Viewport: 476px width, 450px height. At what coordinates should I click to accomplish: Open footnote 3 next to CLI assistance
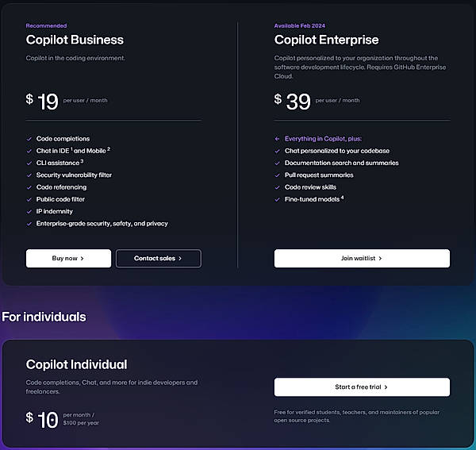point(82,161)
